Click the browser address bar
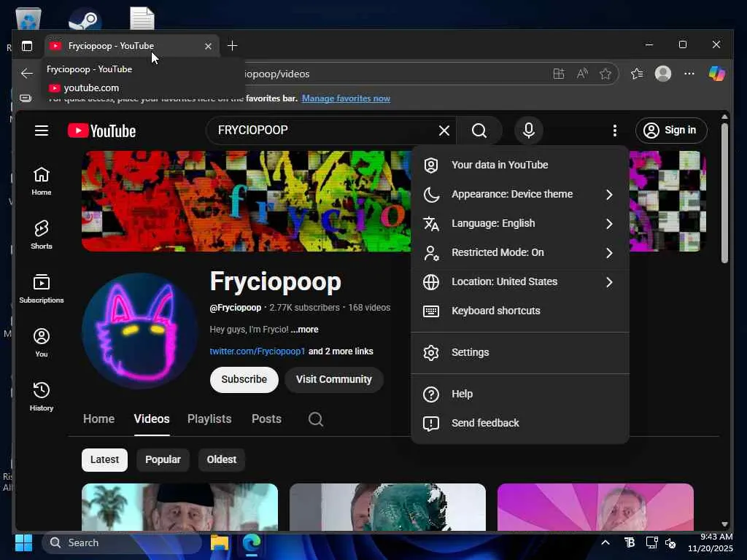Image resolution: width=747 pixels, height=560 pixels. click(391, 74)
